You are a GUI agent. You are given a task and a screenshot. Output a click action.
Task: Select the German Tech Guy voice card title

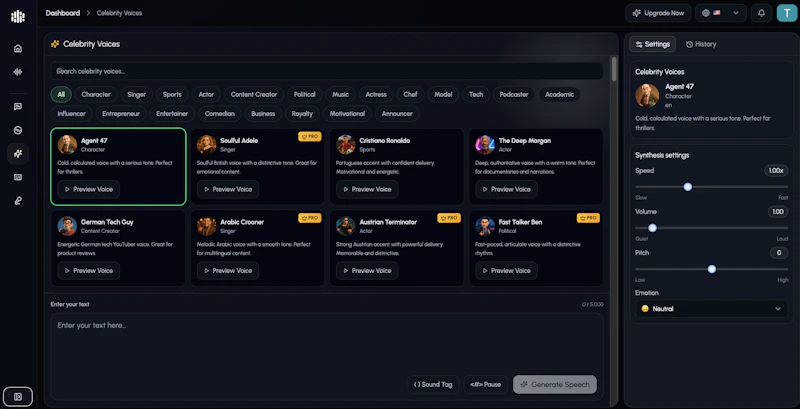(x=107, y=222)
